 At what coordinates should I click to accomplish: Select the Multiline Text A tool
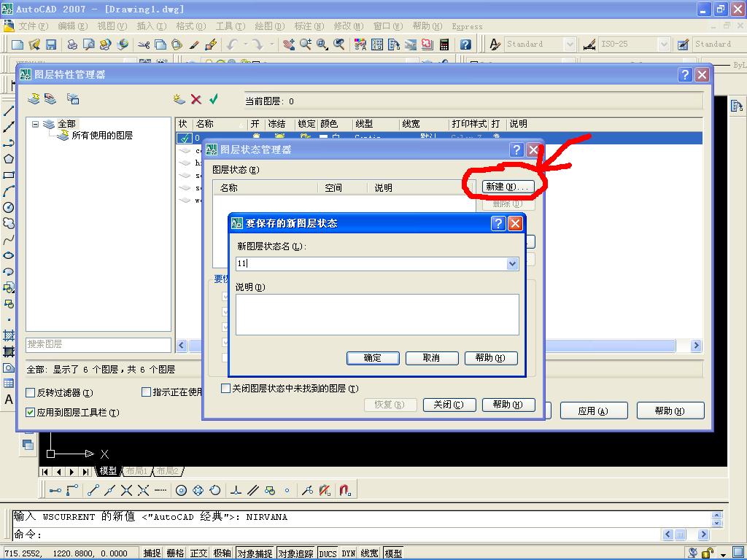[x=9, y=400]
